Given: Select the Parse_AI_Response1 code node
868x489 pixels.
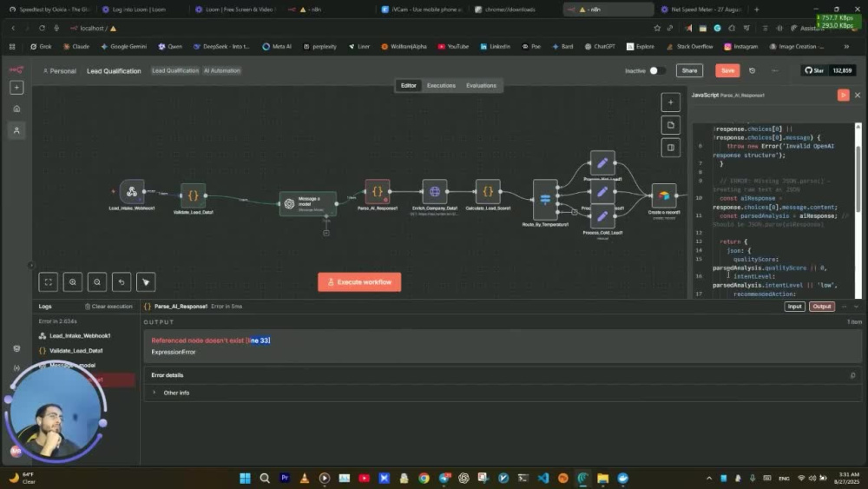Looking at the screenshot, I should (377, 192).
